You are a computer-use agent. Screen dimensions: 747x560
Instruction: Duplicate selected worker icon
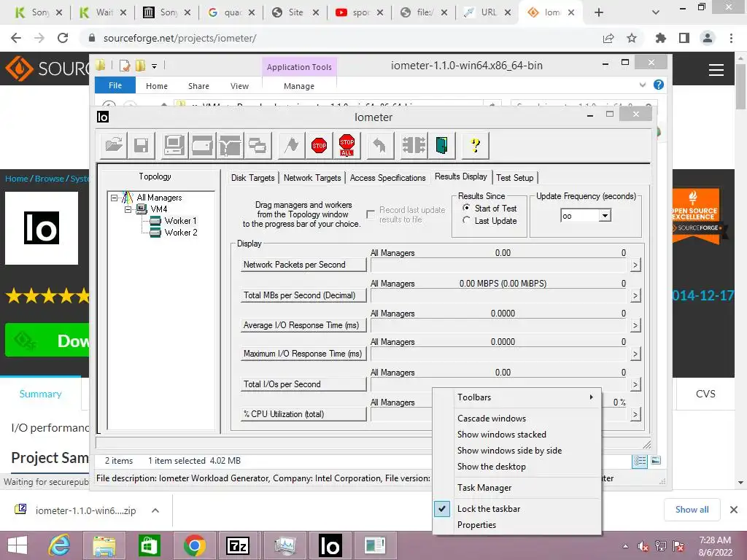pyautogui.click(x=258, y=145)
